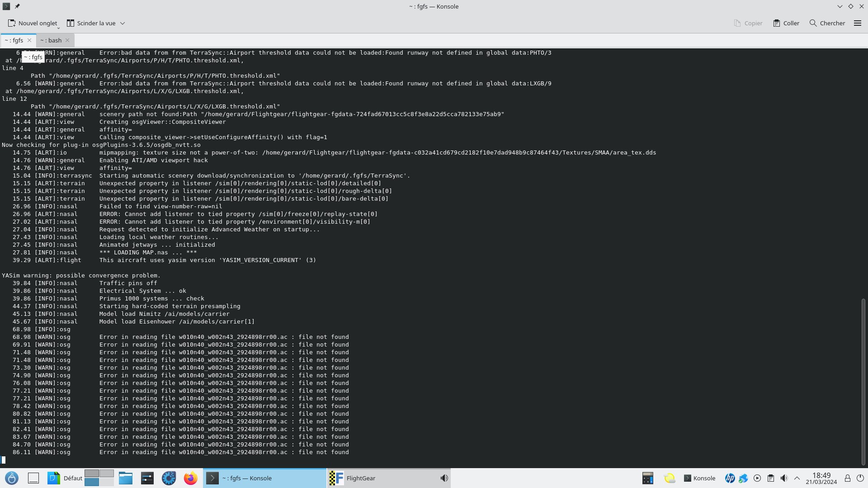Click the terminal vertical scrollbar handle
Screen dimensions: 868x488
pos(863,382)
